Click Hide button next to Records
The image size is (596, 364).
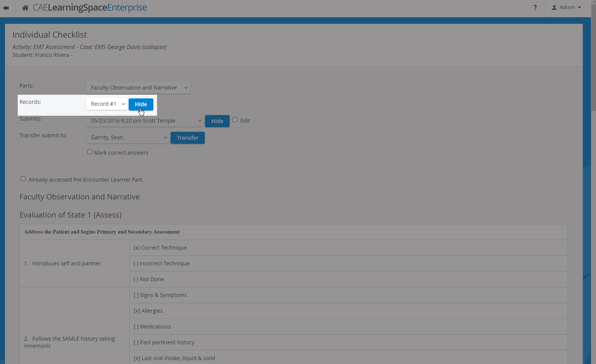coord(141,104)
